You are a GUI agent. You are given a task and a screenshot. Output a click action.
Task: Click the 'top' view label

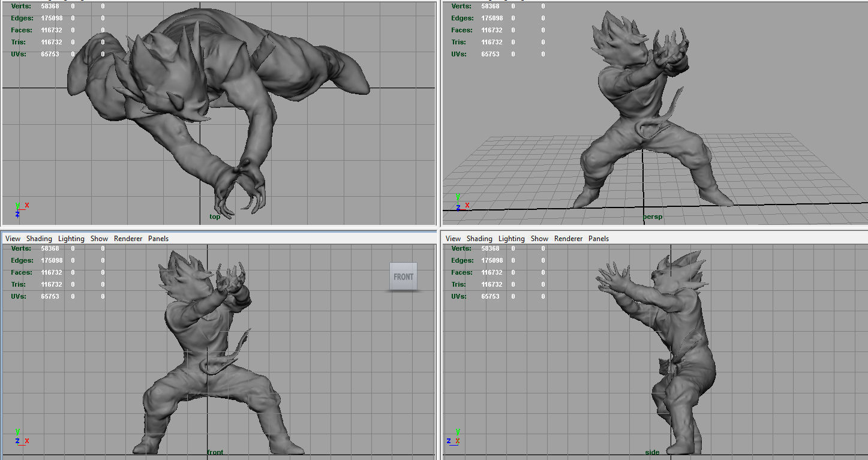pos(215,217)
